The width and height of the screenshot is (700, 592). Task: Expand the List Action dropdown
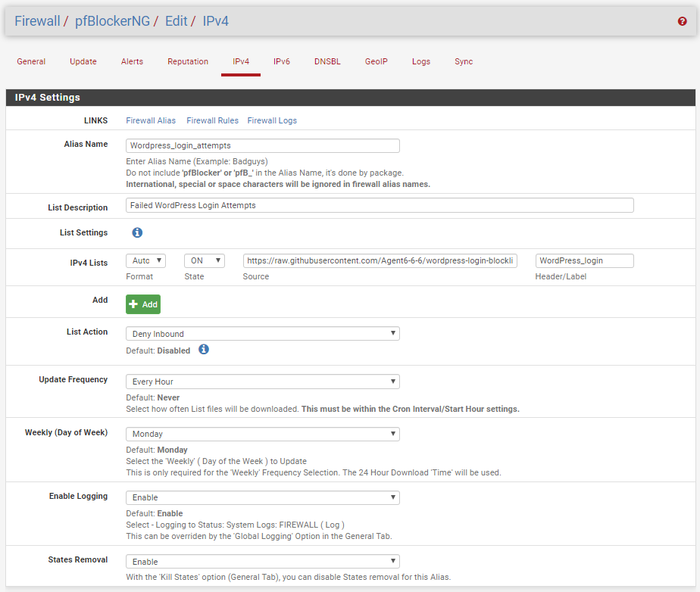(x=262, y=334)
